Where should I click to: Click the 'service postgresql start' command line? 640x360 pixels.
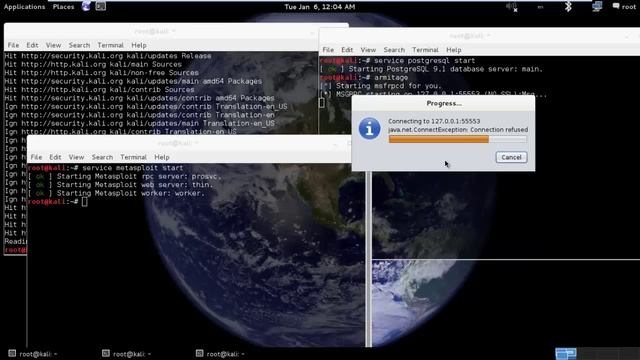398,60
